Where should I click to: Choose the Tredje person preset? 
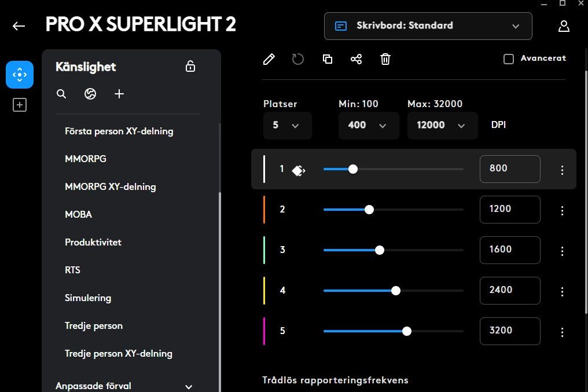(x=93, y=325)
